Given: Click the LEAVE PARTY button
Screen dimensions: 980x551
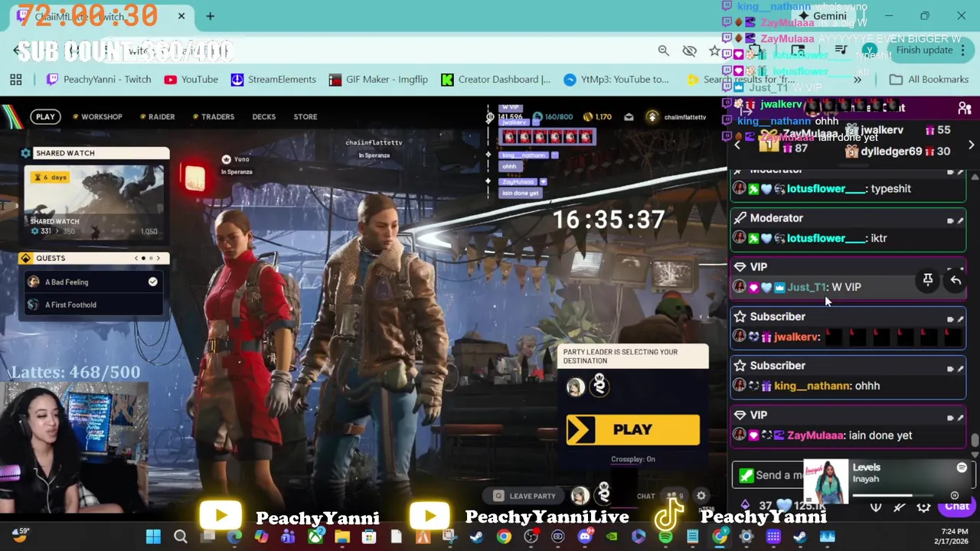Looking at the screenshot, I should click(525, 496).
